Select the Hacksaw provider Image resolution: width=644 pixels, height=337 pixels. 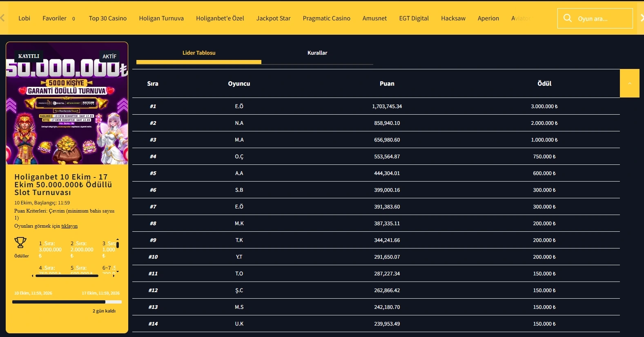coord(453,18)
